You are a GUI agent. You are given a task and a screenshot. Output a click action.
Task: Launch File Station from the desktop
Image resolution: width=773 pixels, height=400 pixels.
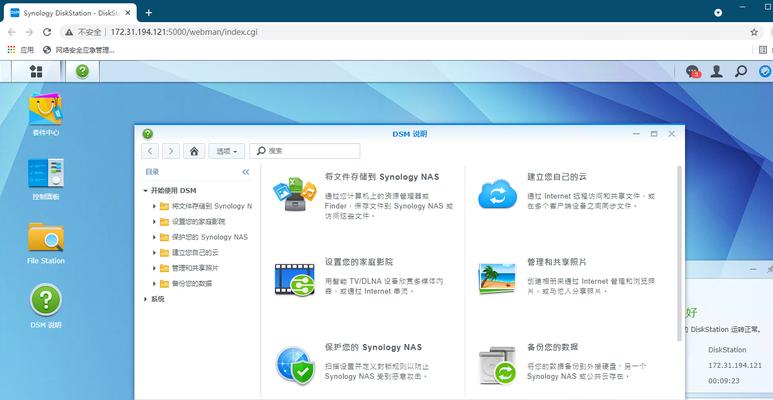click(x=45, y=237)
